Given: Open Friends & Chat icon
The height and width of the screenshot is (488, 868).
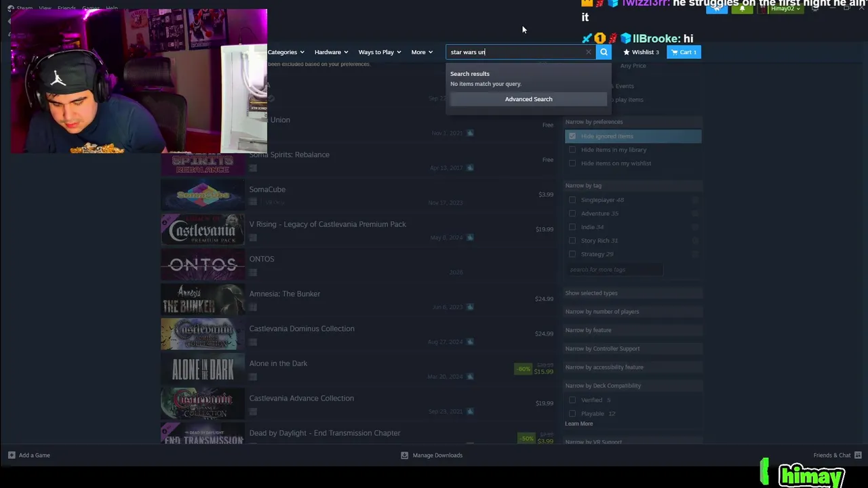Looking at the screenshot, I should (x=858, y=455).
